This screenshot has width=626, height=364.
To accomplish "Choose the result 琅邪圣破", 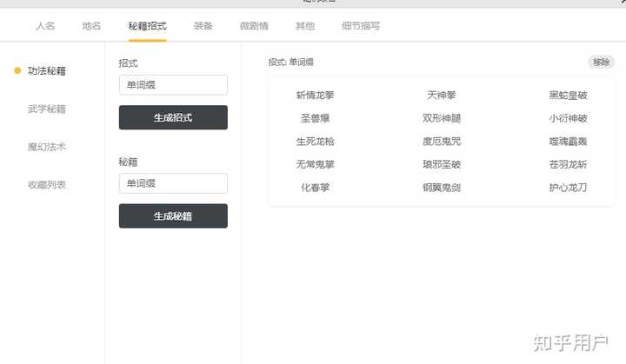I will point(441,164).
